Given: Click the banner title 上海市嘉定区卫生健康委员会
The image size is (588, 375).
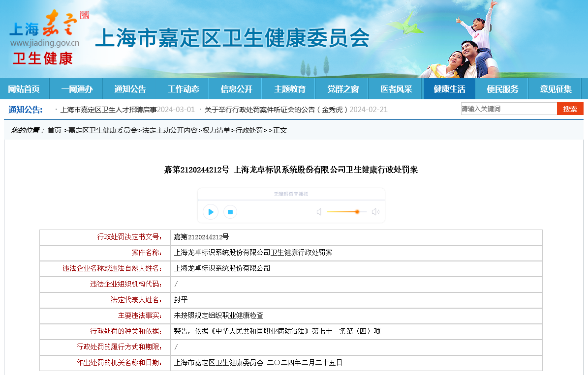Looking at the screenshot, I should 233,38.
